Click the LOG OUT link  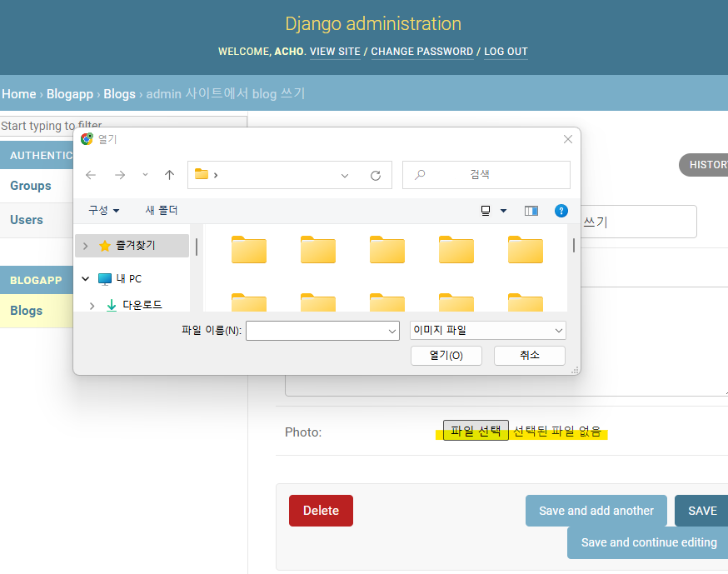click(506, 52)
